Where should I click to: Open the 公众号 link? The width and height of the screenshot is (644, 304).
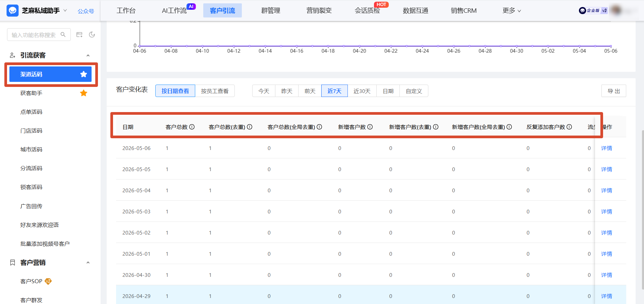(x=86, y=11)
